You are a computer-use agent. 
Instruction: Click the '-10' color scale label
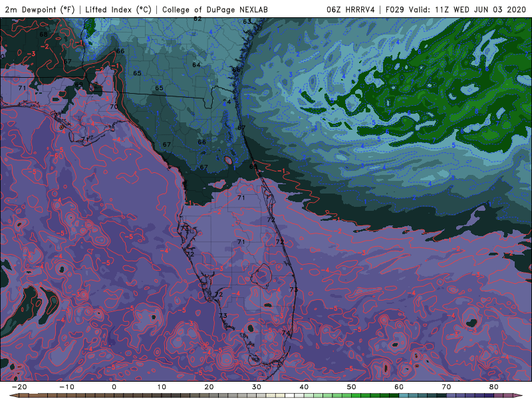(66, 387)
